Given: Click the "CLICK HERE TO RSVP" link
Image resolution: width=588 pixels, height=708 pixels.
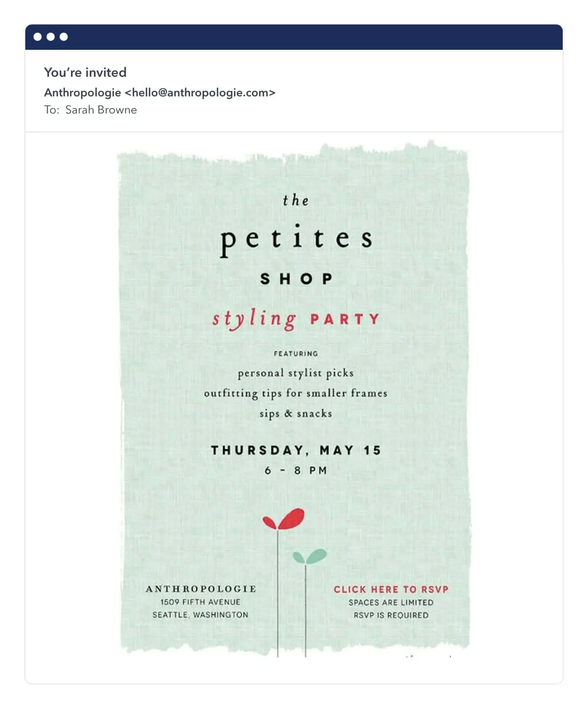Looking at the screenshot, I should click(x=391, y=589).
